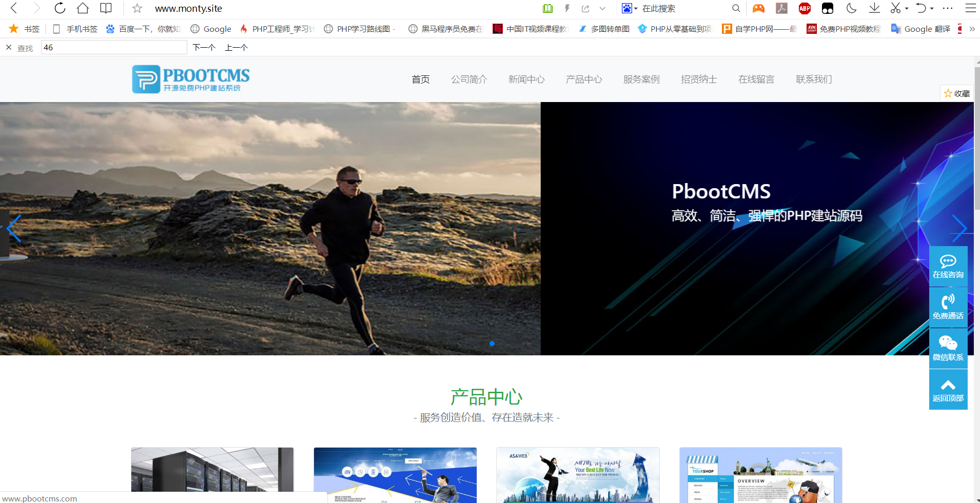Open the 联系我们 navigation menu
Screen dimensions: 980x503
pos(814,79)
